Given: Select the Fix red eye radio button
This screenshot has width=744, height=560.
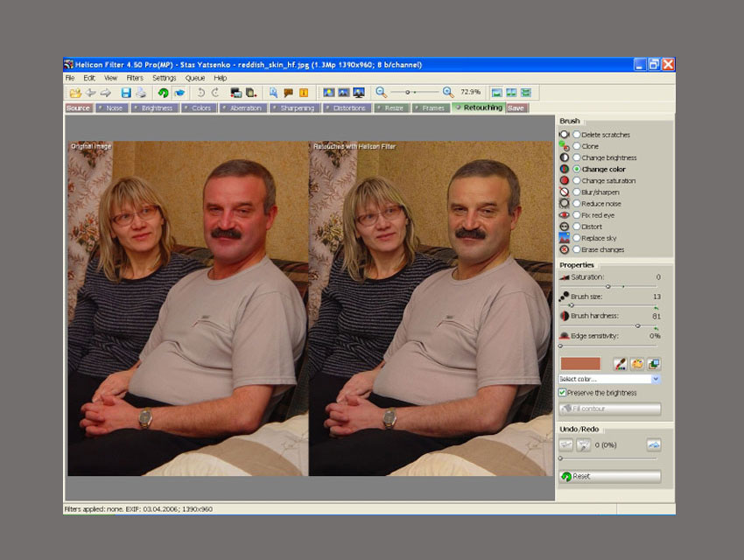Looking at the screenshot, I should point(577,214).
